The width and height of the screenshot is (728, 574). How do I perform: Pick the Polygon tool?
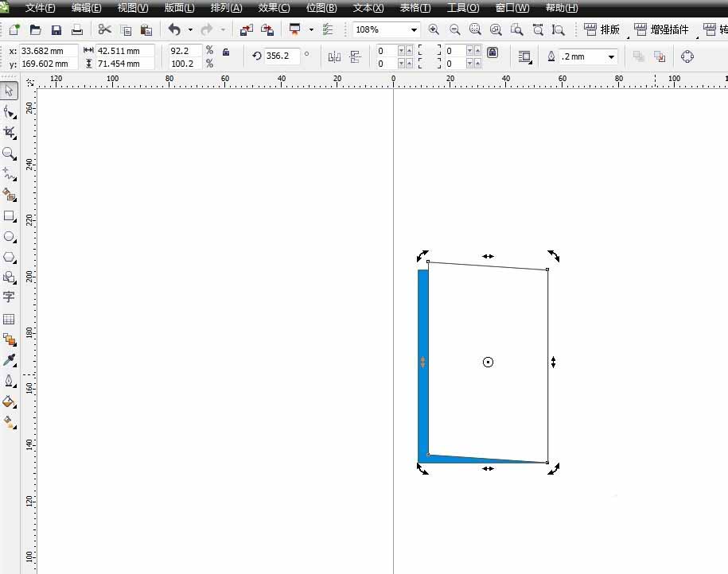click(x=9, y=257)
